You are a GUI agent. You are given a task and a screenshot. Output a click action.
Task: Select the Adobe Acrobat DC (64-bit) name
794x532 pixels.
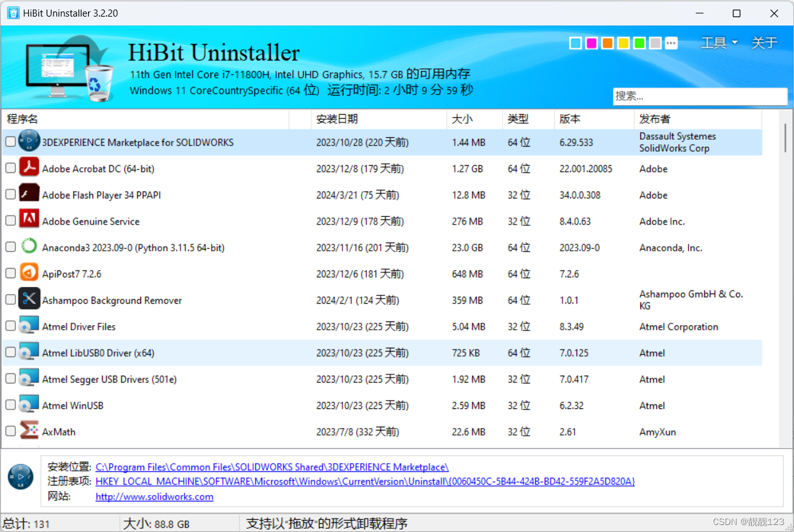point(98,168)
